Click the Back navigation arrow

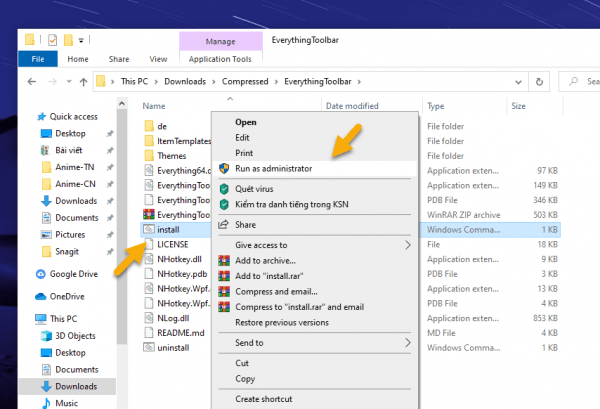[32, 81]
